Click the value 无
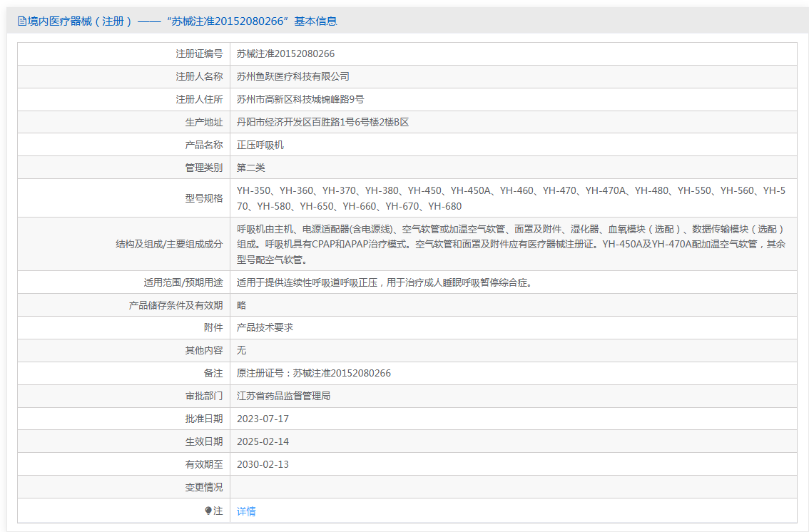The width and height of the screenshot is (809, 532). coord(241,351)
